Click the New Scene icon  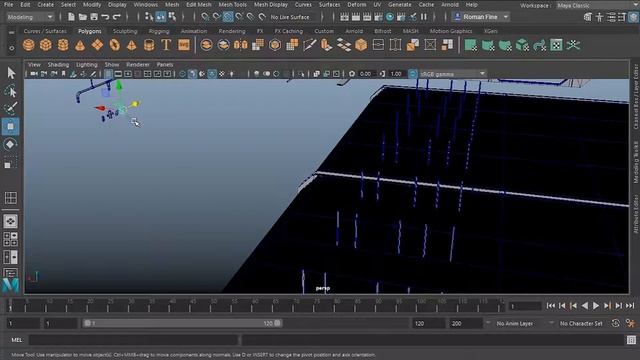pos(71,17)
